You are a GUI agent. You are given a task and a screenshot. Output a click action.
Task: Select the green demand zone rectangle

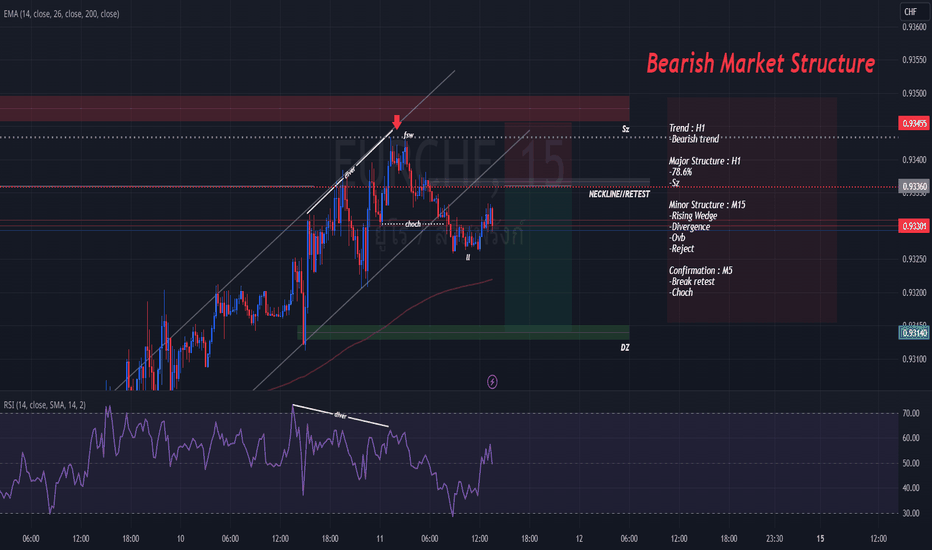coord(463,332)
